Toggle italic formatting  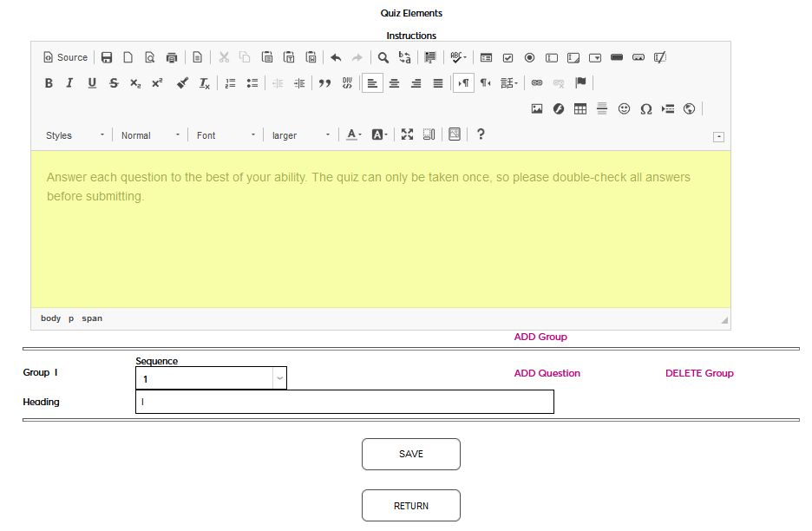click(69, 83)
